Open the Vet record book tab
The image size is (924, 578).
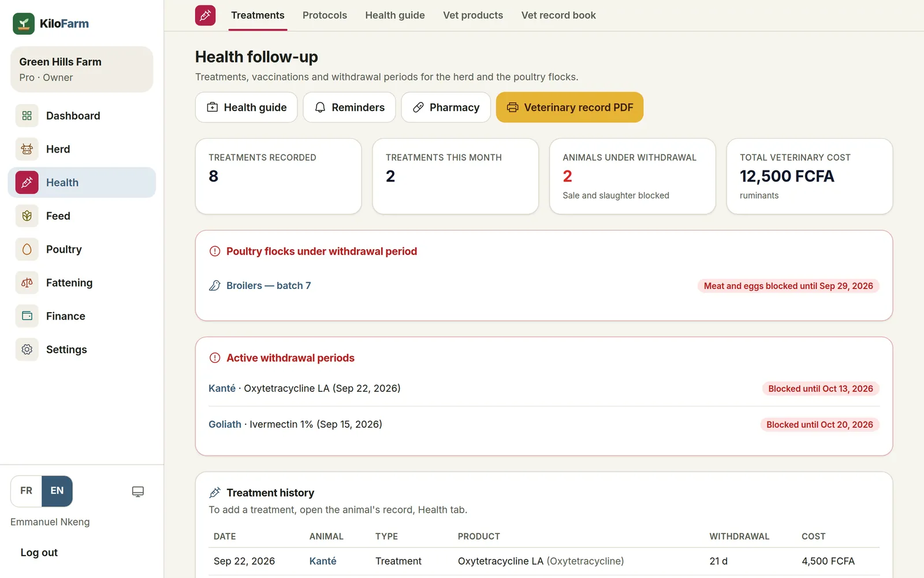point(558,16)
